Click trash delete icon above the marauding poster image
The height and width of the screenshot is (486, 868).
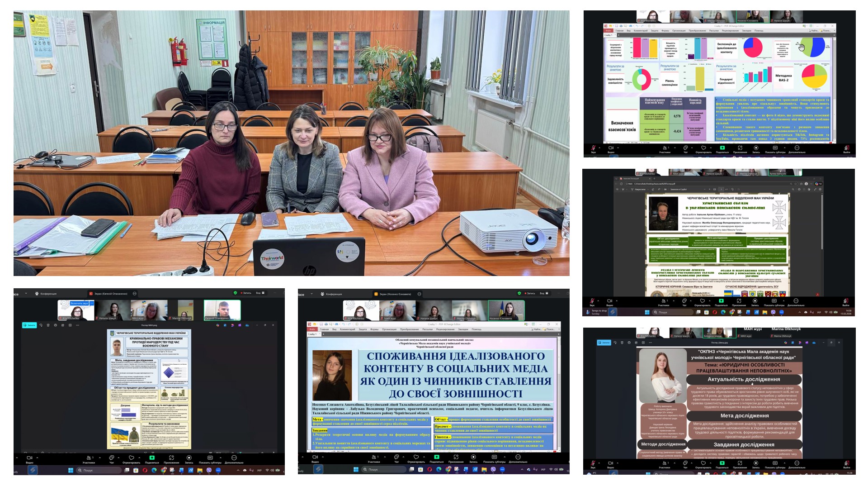(48, 325)
